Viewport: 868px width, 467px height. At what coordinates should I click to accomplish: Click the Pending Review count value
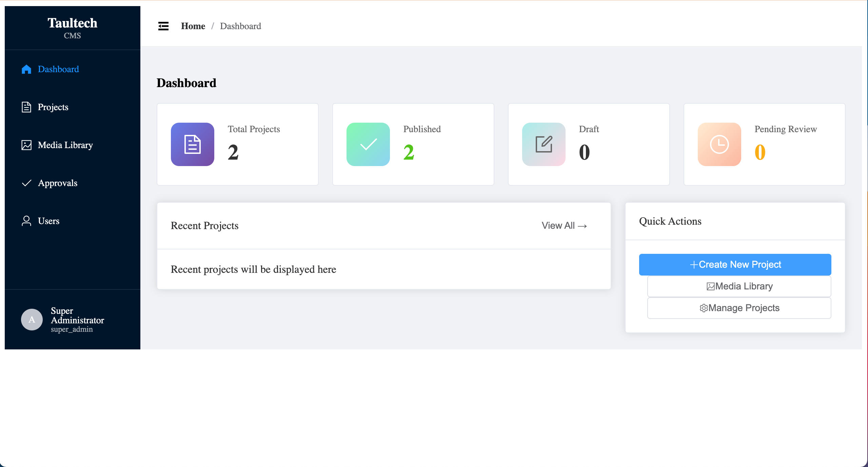pyautogui.click(x=760, y=152)
